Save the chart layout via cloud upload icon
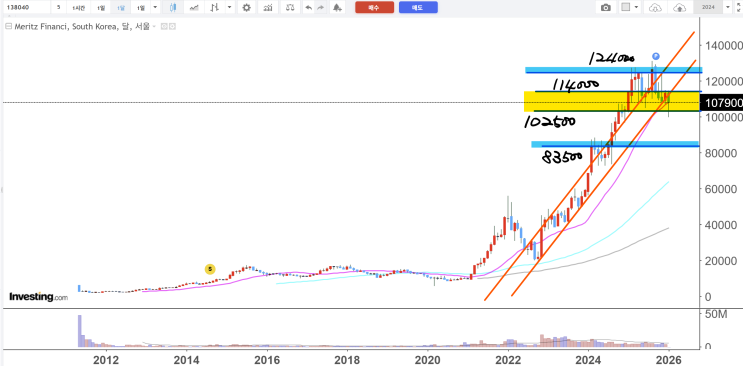The width and height of the screenshot is (743, 366). (680, 8)
